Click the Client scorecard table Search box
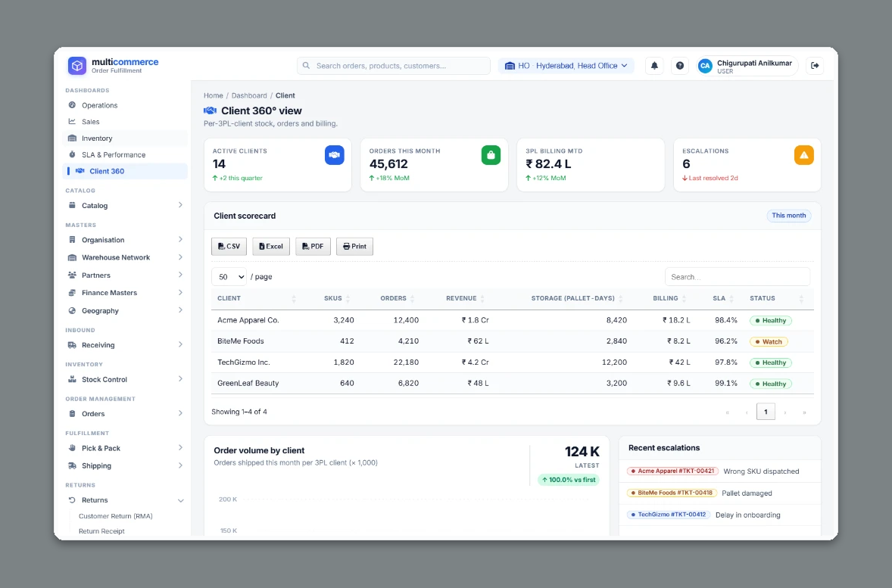Screen dimensions: 892x588 (x=738, y=277)
